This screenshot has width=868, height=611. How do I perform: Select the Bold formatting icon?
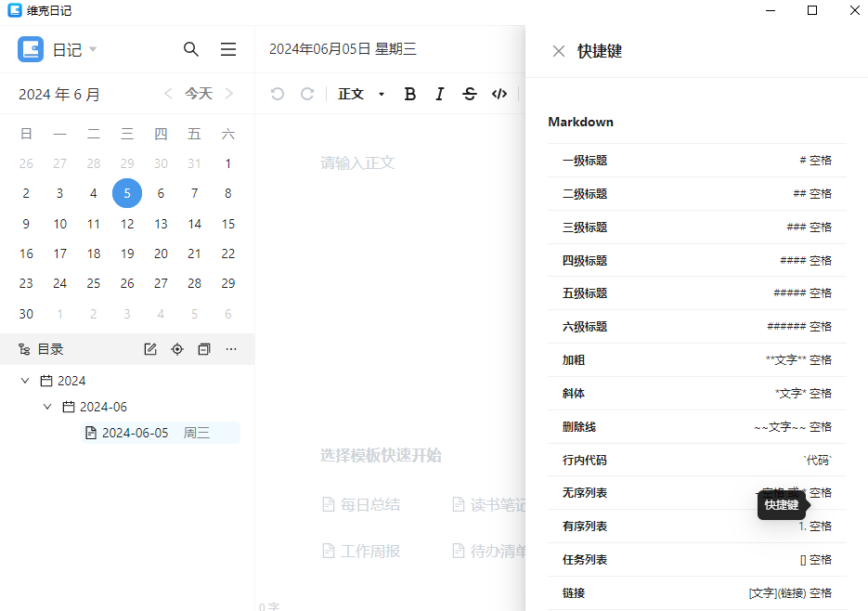(x=409, y=94)
